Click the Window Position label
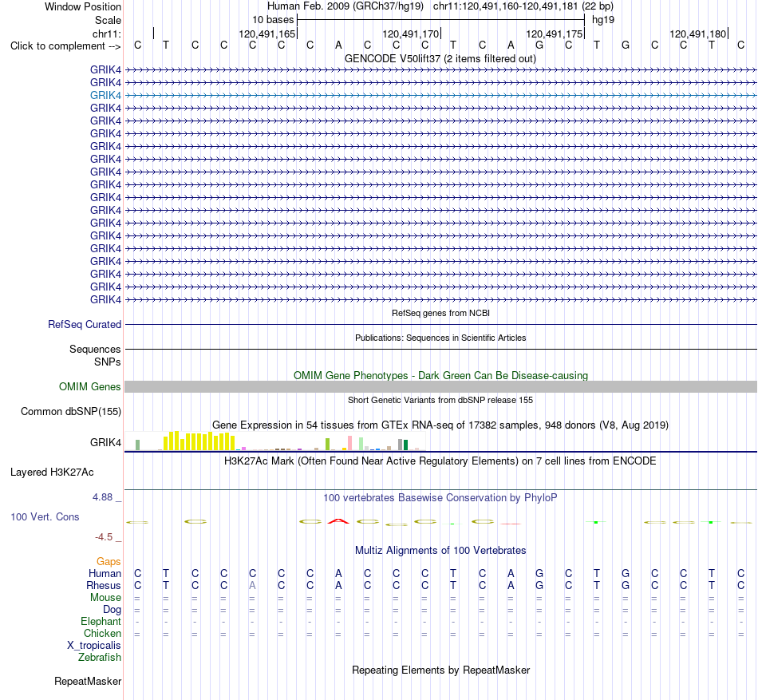The image size is (758, 700). click(83, 6)
